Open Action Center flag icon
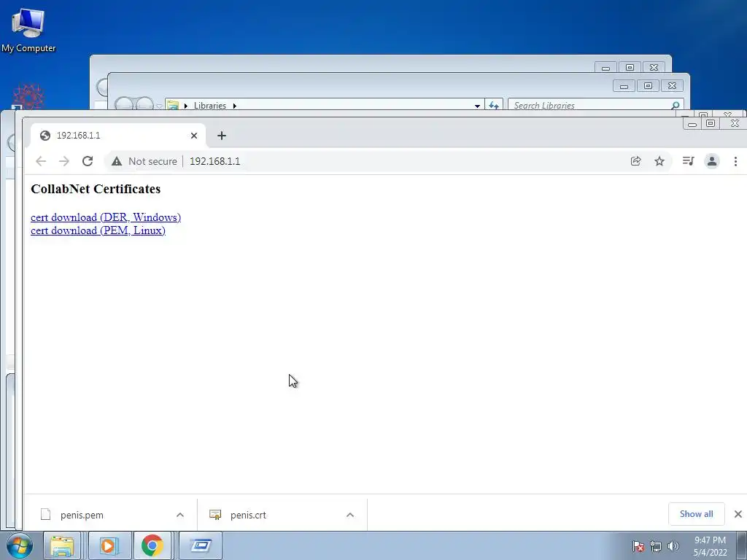 point(638,546)
